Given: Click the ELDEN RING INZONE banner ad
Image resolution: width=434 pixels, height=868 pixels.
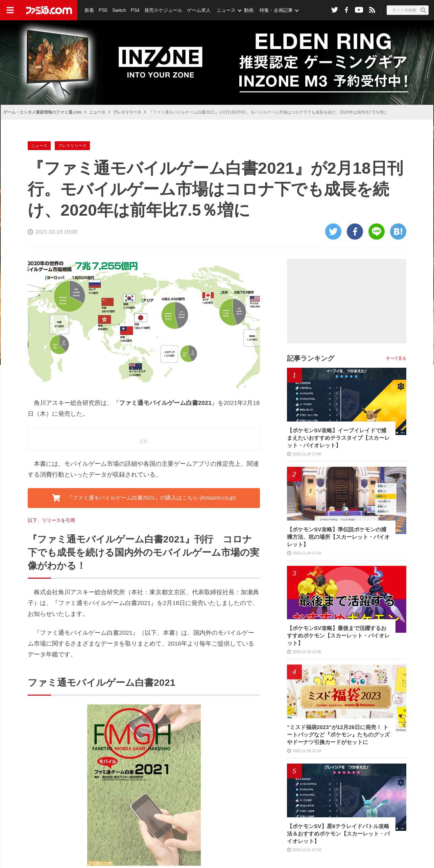Looking at the screenshot, I should [x=217, y=63].
